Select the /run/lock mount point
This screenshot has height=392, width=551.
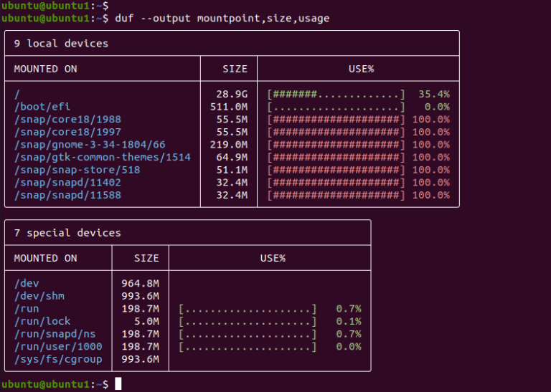[x=42, y=322]
